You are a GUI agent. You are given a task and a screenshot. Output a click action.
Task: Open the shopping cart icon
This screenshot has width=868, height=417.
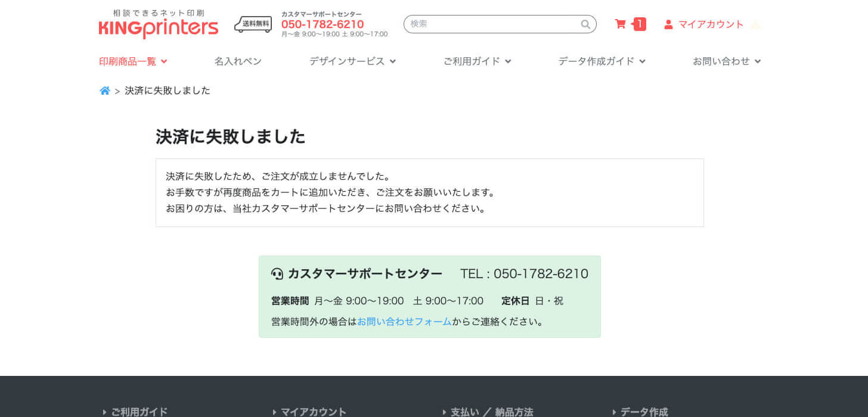coord(621,24)
